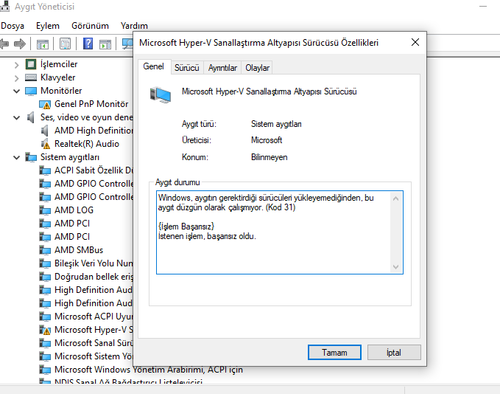
Task: Switch to the Sürücü tab
Action: click(187, 68)
